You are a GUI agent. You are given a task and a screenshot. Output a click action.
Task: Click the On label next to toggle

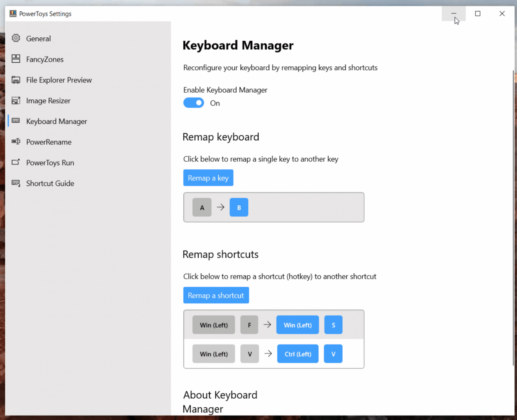click(215, 103)
